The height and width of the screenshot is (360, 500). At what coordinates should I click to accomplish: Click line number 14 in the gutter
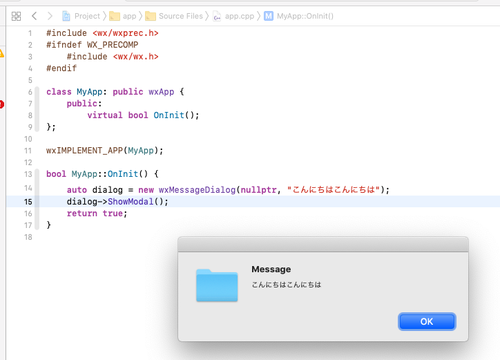pos(28,188)
